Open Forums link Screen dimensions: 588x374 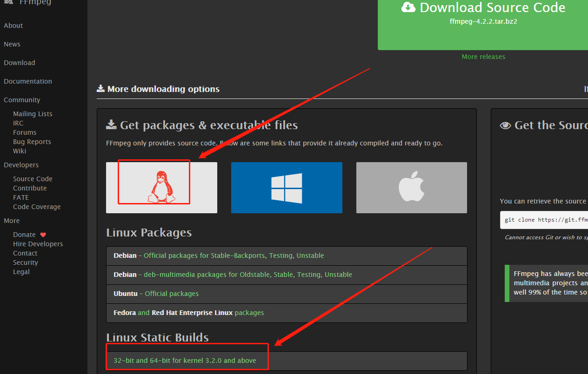[25, 132]
